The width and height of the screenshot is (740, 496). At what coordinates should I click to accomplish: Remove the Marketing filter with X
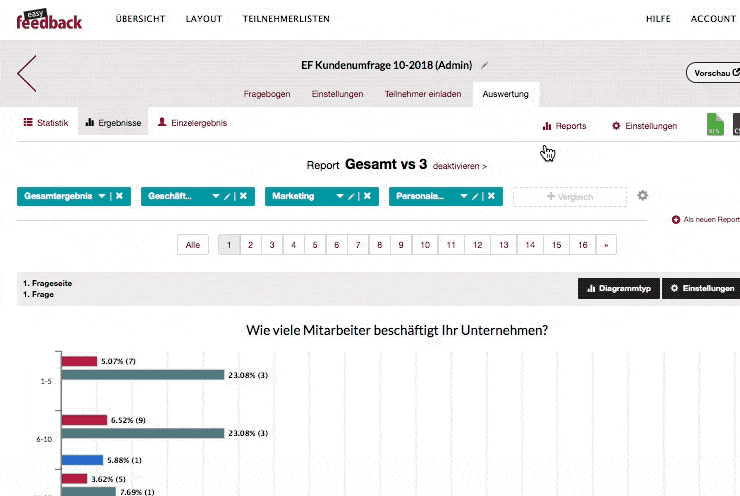tap(368, 196)
